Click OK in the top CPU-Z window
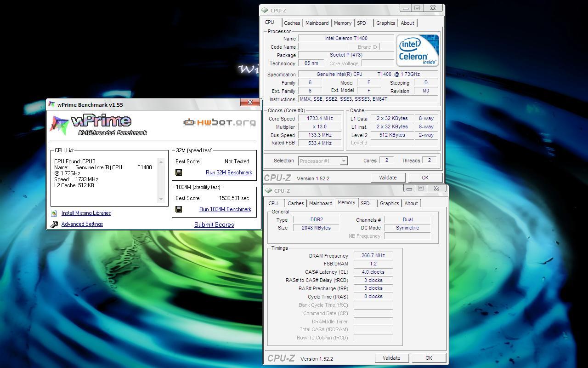588x368 pixels. [425, 178]
